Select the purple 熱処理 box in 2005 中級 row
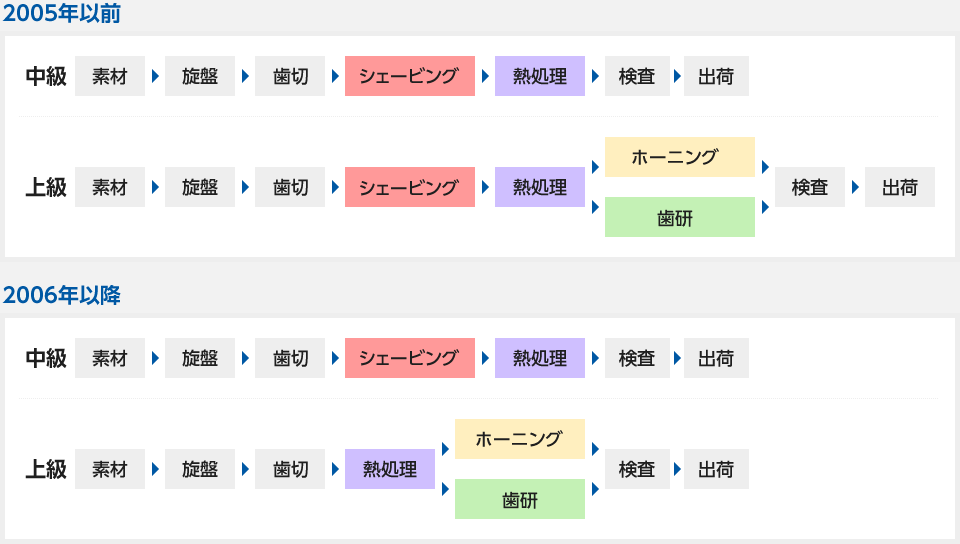The width and height of the screenshot is (960, 544). (x=539, y=76)
